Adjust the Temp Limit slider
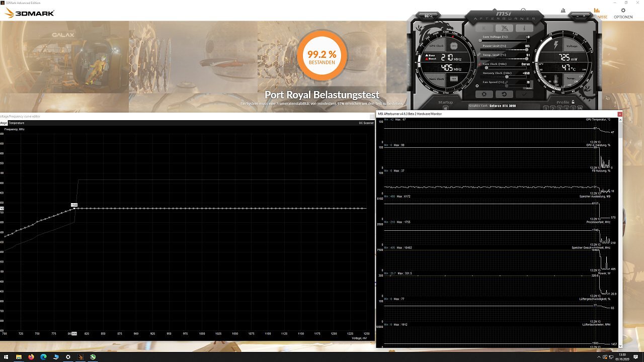644x362 pixels. tap(503, 59)
